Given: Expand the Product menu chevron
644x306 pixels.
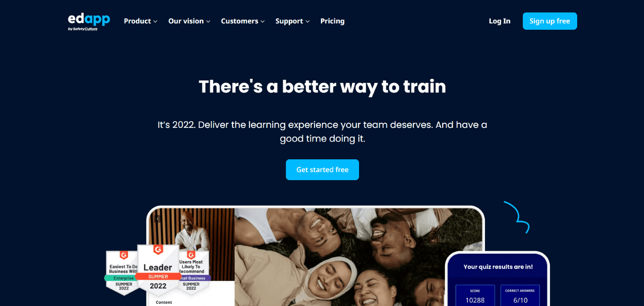Looking at the screenshot, I should tap(155, 21).
